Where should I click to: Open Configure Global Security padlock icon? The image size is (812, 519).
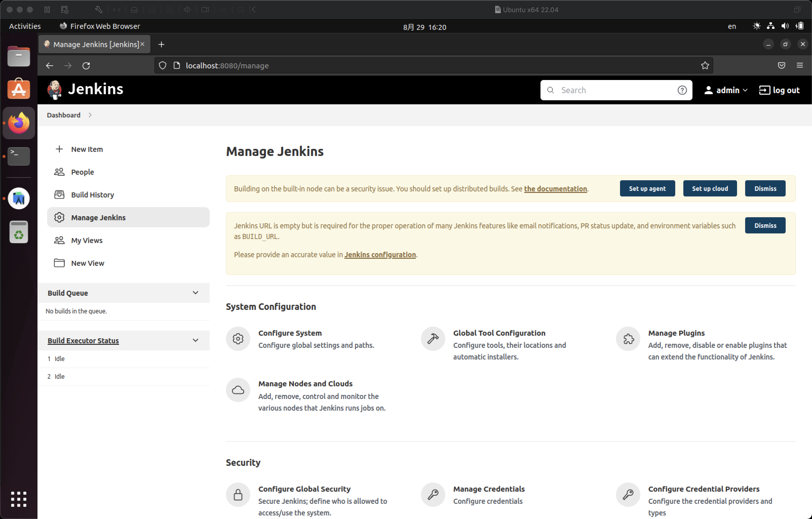tap(238, 495)
